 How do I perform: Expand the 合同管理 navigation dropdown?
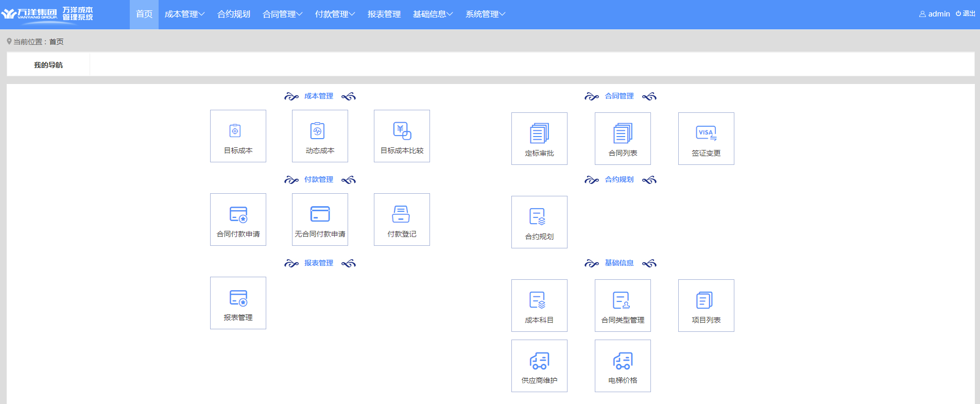coord(282,14)
